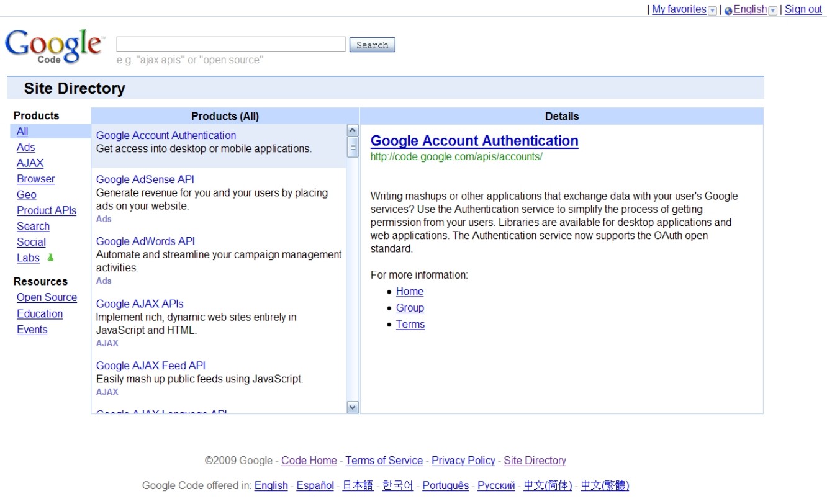Open the Privacy Policy footer link
Image resolution: width=827 pixels, height=504 pixels.
point(464,461)
